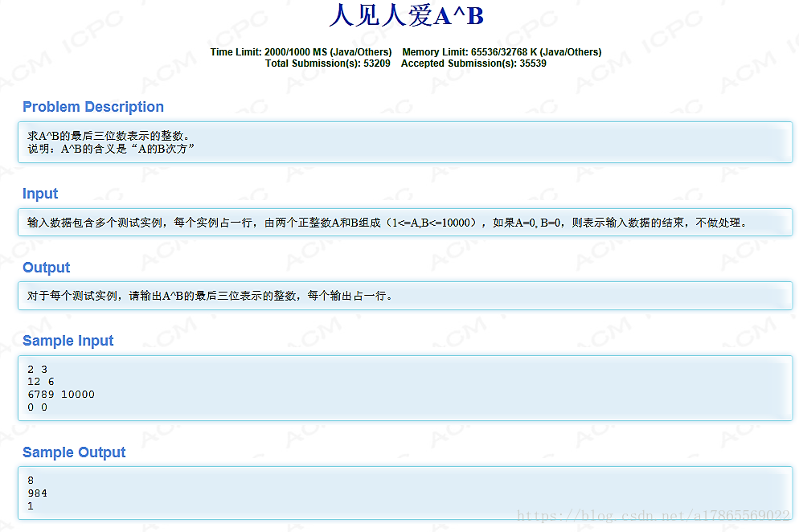Click the Sample Output heading
Image resolution: width=799 pixels, height=532 pixels.
coord(74,452)
